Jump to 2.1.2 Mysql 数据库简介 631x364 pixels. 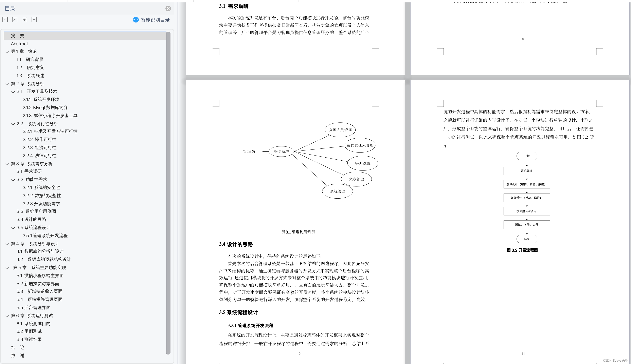pos(45,107)
